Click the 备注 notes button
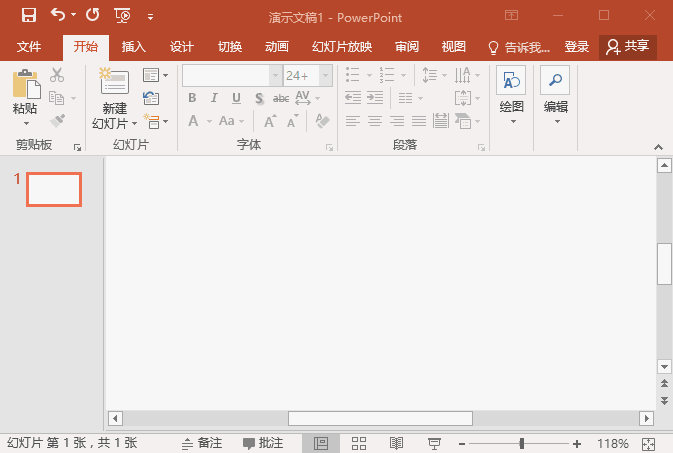Screen dimensions: 673x453 click(202, 443)
